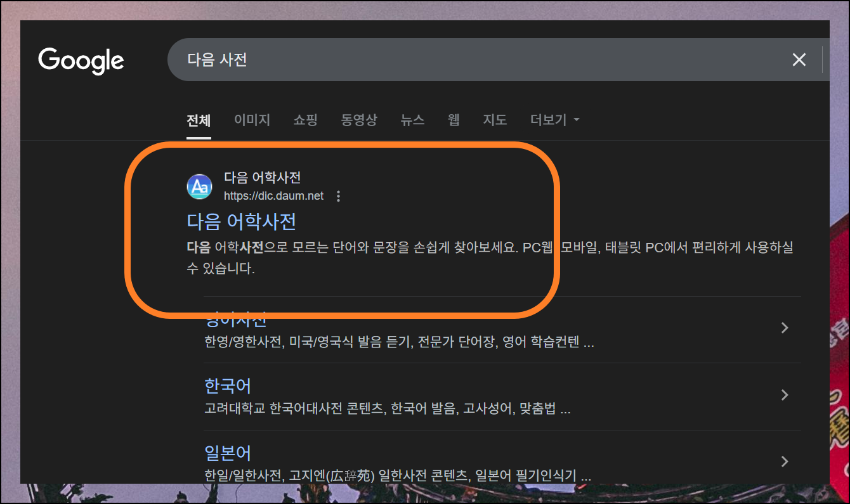Open the 일본어 sitelink
The width and height of the screenshot is (850, 504).
click(228, 453)
